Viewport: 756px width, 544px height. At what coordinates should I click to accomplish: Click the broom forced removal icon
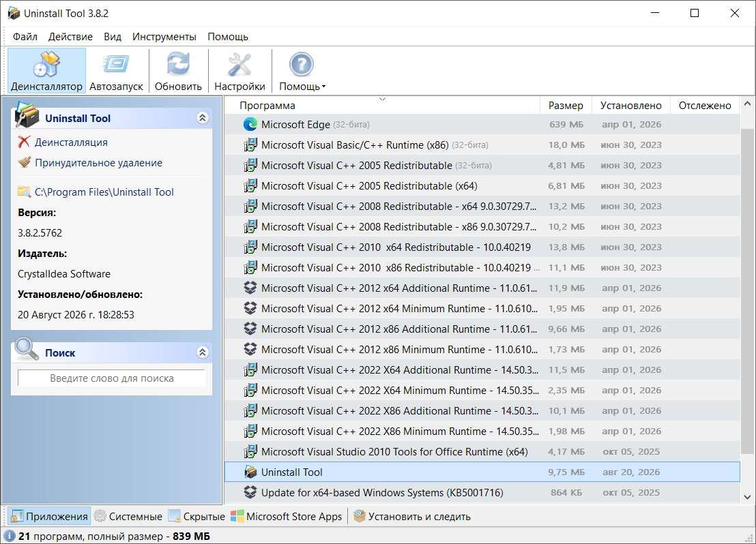tap(24, 162)
